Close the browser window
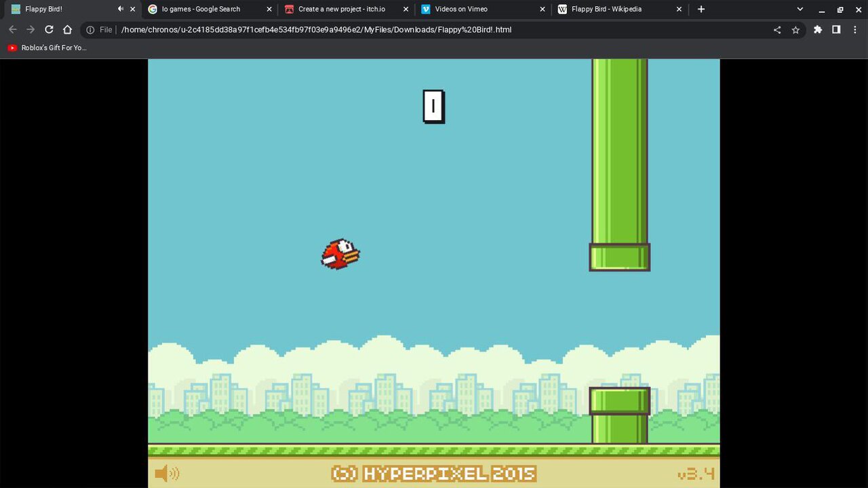Viewport: 868px width, 488px height. (x=858, y=10)
